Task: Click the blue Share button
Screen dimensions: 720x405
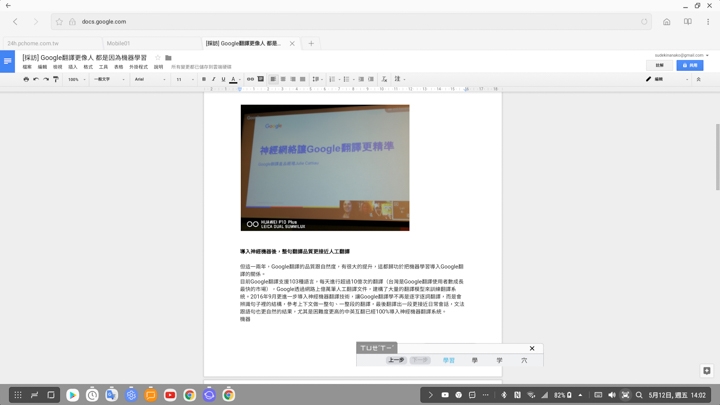Action: click(x=690, y=65)
